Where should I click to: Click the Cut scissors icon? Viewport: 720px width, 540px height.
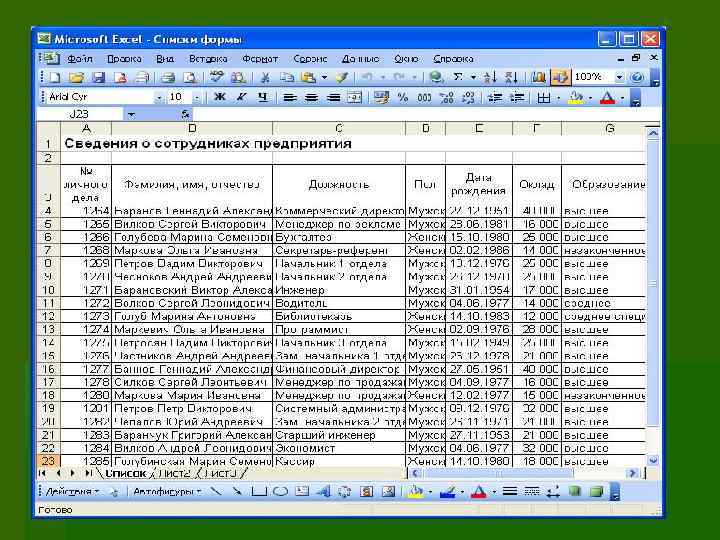click(x=265, y=78)
